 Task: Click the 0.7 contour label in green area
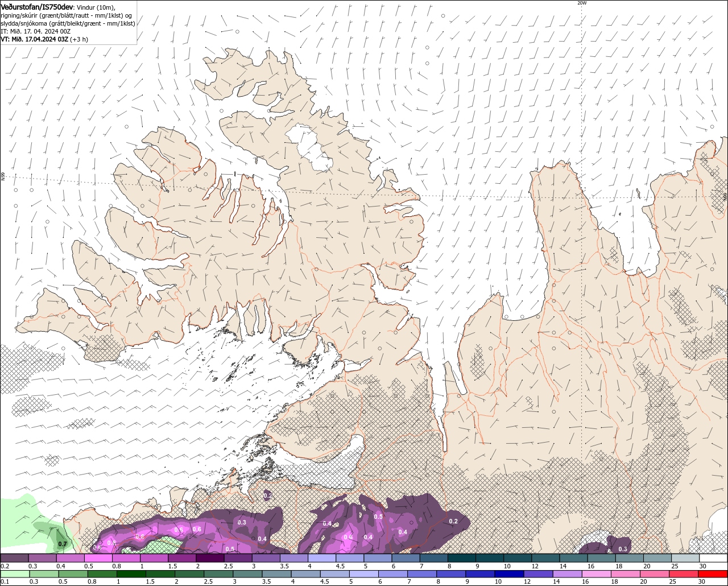coord(63,544)
